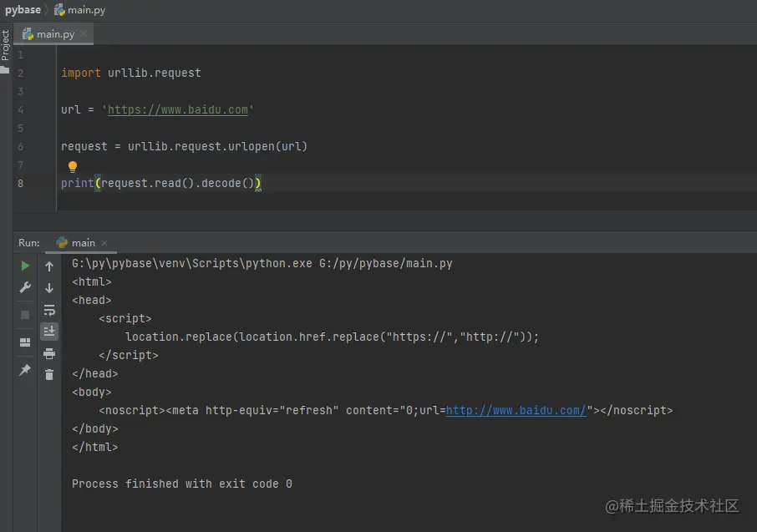Select the main.py editor tab
757x532 pixels.
pos(55,34)
